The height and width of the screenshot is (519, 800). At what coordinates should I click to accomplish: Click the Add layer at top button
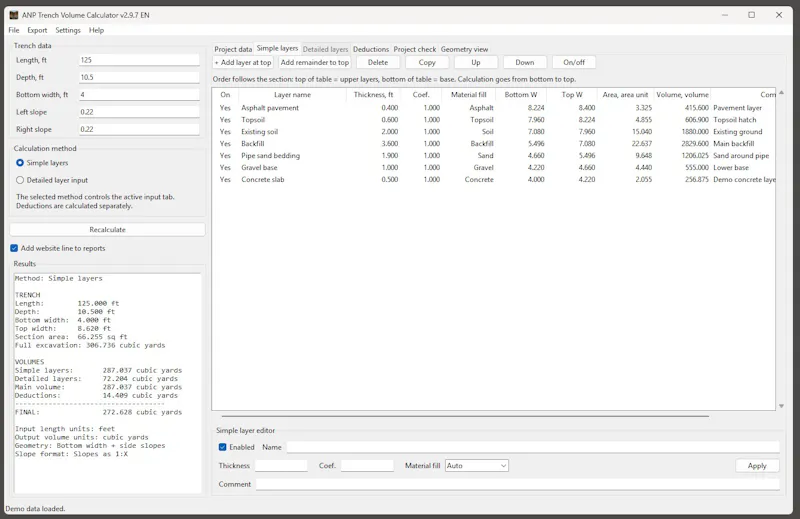click(x=243, y=62)
